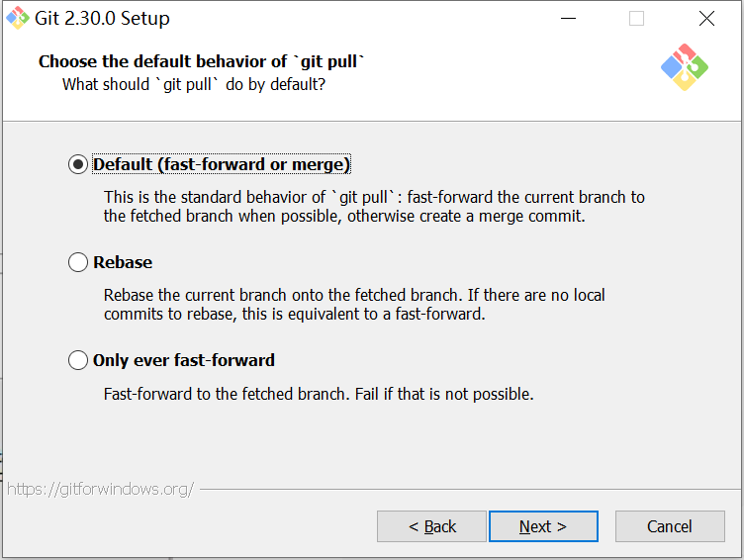
Task: Click the bold "Rebase" label text
Action: (123, 262)
